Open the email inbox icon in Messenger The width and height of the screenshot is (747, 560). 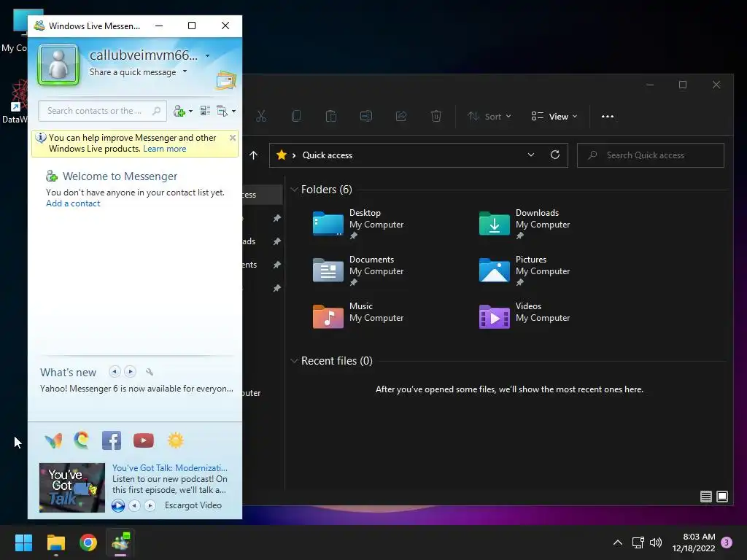tap(226, 80)
